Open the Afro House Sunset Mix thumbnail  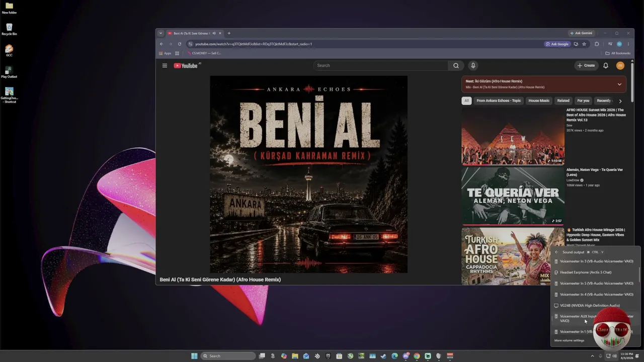pyautogui.click(x=513, y=136)
